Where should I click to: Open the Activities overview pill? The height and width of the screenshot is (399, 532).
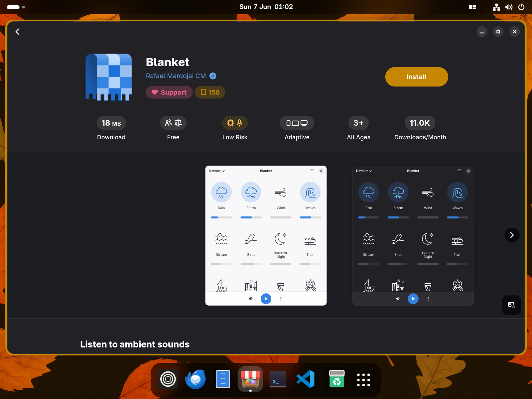[16, 7]
